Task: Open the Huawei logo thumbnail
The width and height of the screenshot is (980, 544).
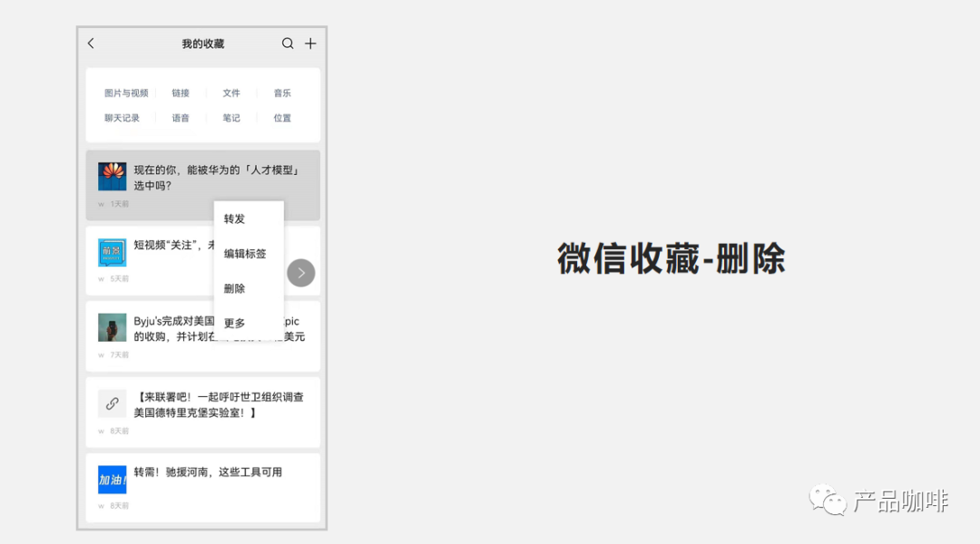Action: click(x=112, y=177)
